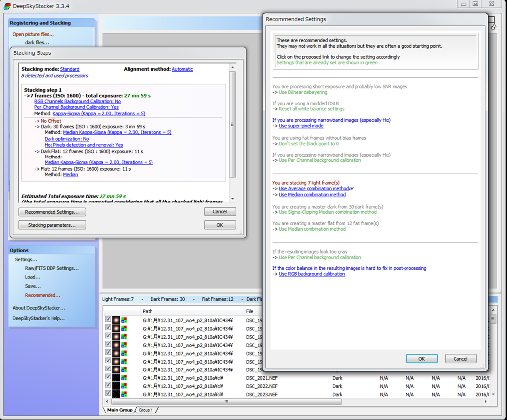Click Use super-pixel mode link
Screen dimensions: 507x420
click(301, 126)
